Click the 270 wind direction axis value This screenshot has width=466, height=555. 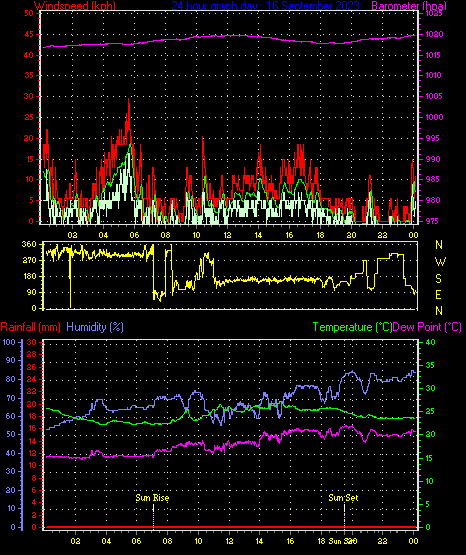pos(29,260)
